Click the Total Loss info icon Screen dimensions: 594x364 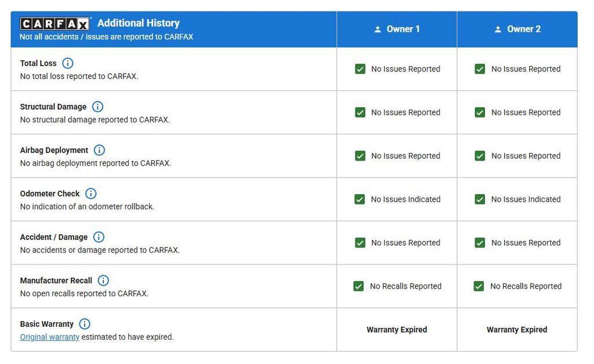pos(68,63)
